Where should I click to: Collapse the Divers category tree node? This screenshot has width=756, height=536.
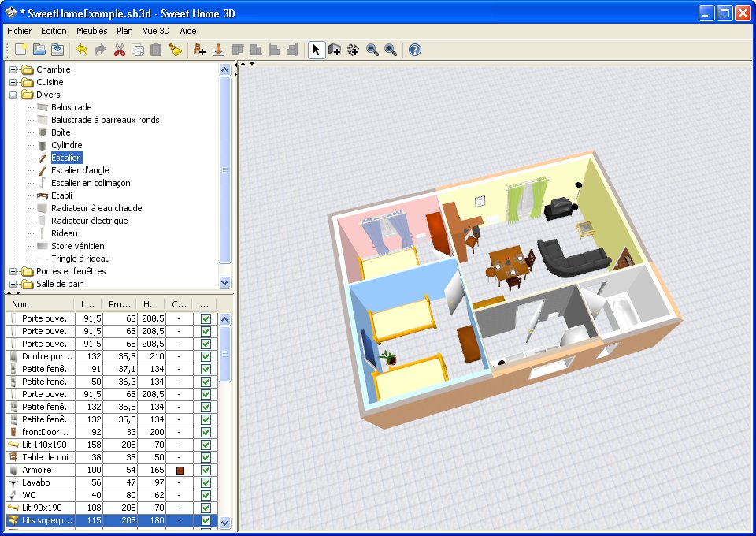[x=13, y=95]
